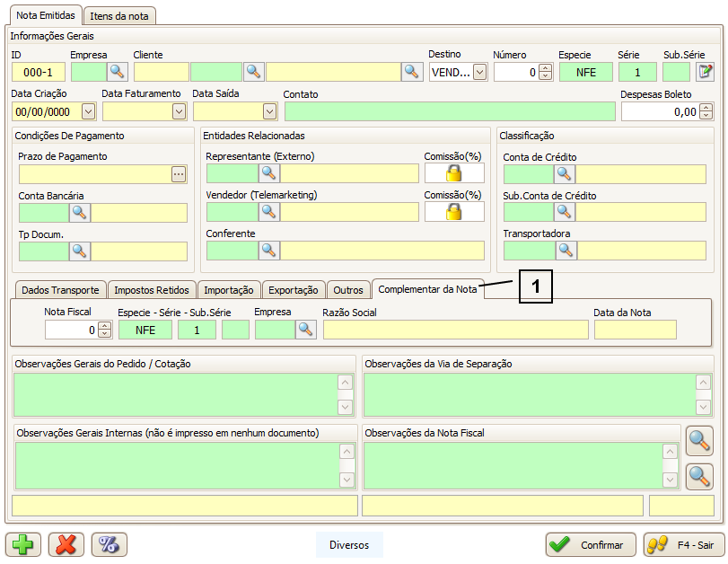
Task: Open Prazo de Pagamento ellipsis button
Action: tap(179, 174)
